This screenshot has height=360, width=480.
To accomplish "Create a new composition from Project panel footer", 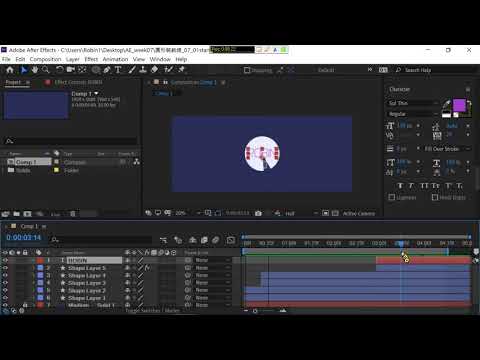I will coord(28,214).
